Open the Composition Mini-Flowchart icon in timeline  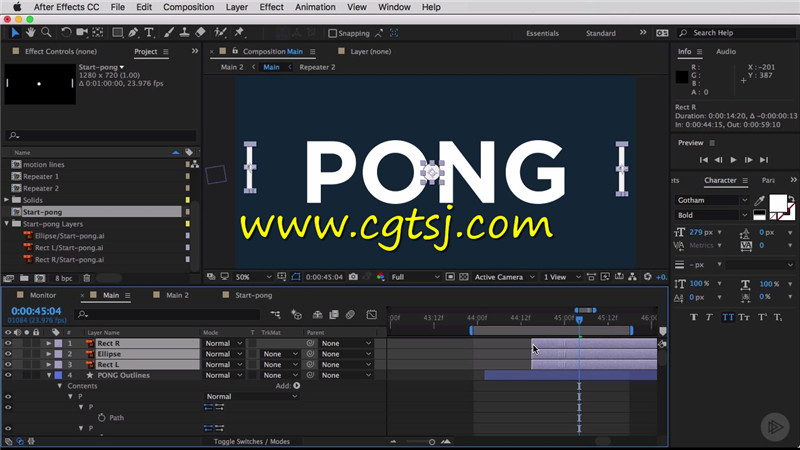276,314
